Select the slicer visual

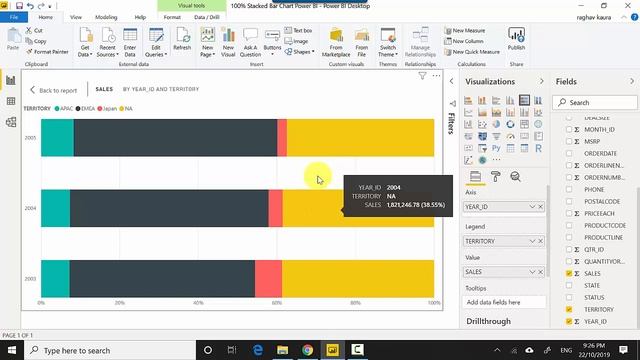click(482, 148)
